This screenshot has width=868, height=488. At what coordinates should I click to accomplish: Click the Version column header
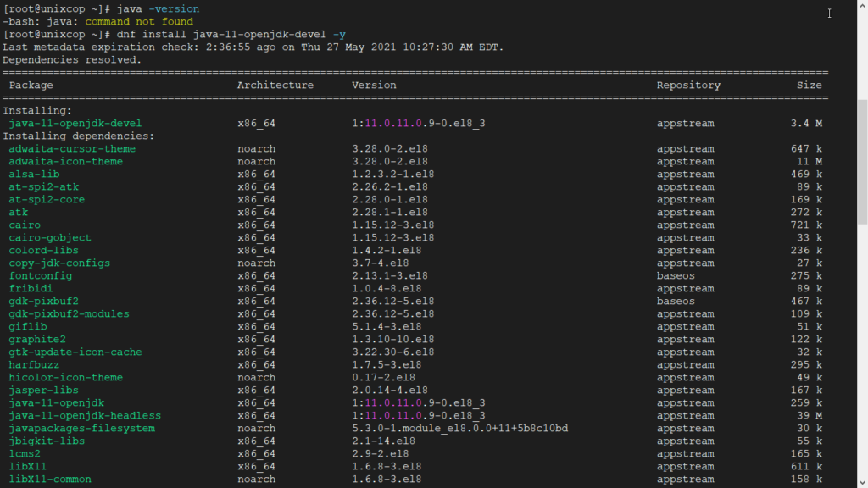374,85
